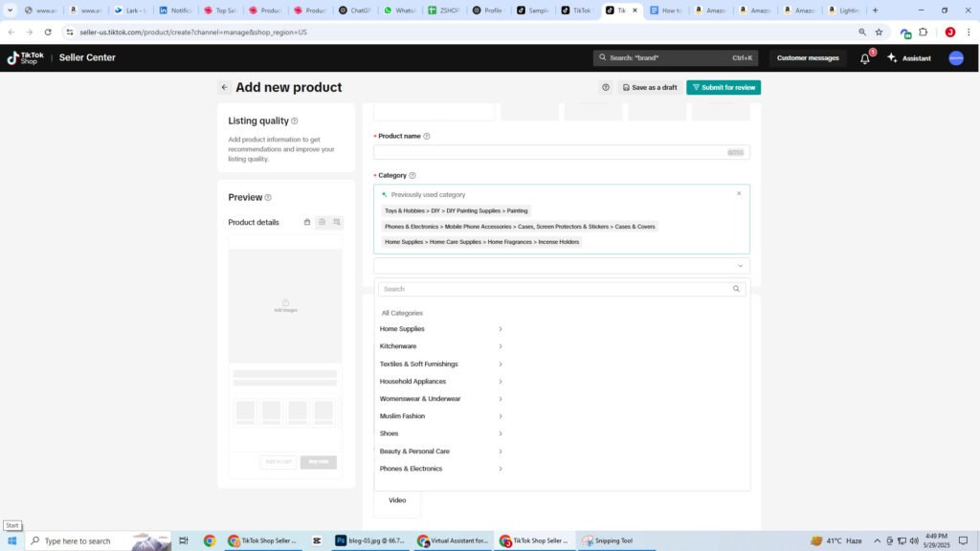Click the Windows taskbar search box
The width and height of the screenshot is (980, 551).
[x=98, y=540]
